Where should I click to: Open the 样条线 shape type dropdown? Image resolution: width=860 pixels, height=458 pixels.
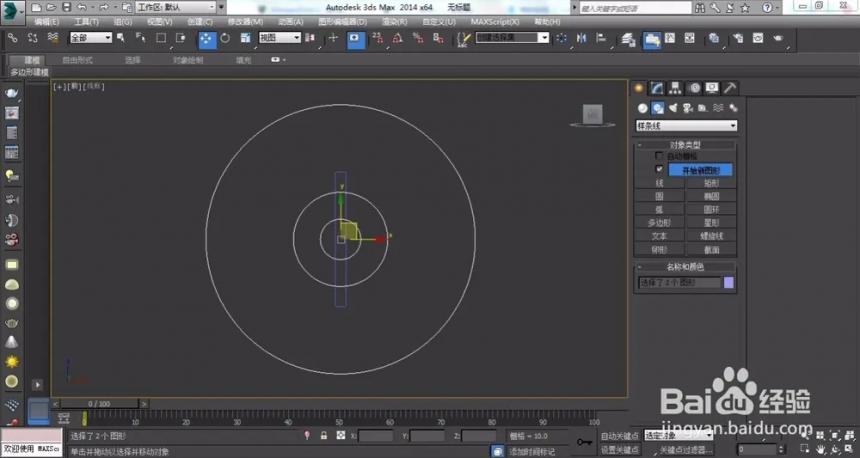[x=686, y=126]
